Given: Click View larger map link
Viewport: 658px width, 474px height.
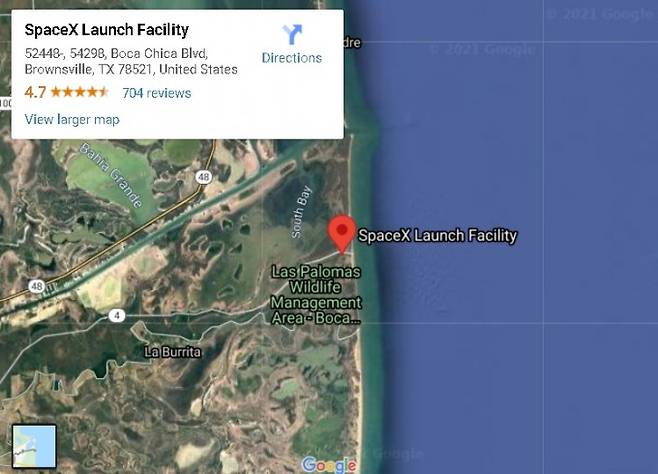Looking at the screenshot, I should [x=72, y=120].
